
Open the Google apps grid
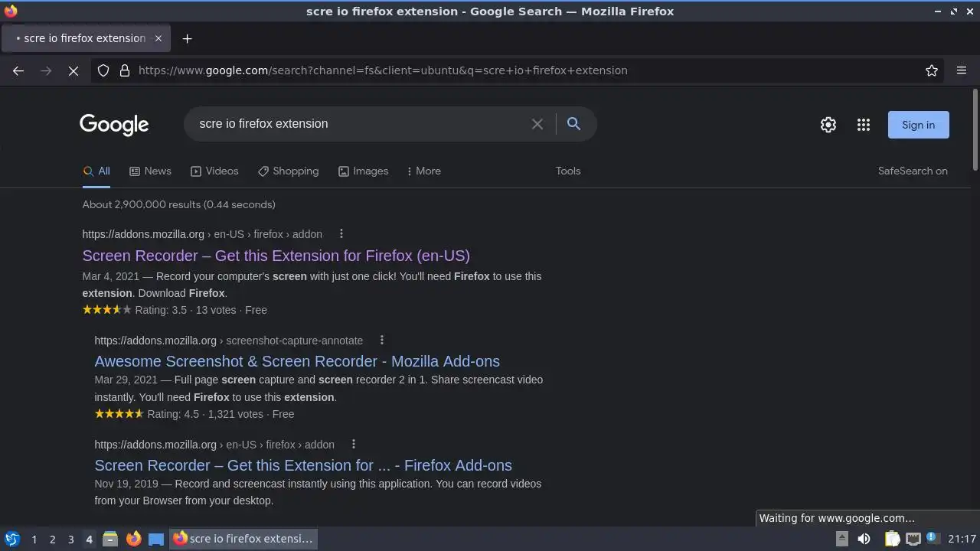(864, 125)
